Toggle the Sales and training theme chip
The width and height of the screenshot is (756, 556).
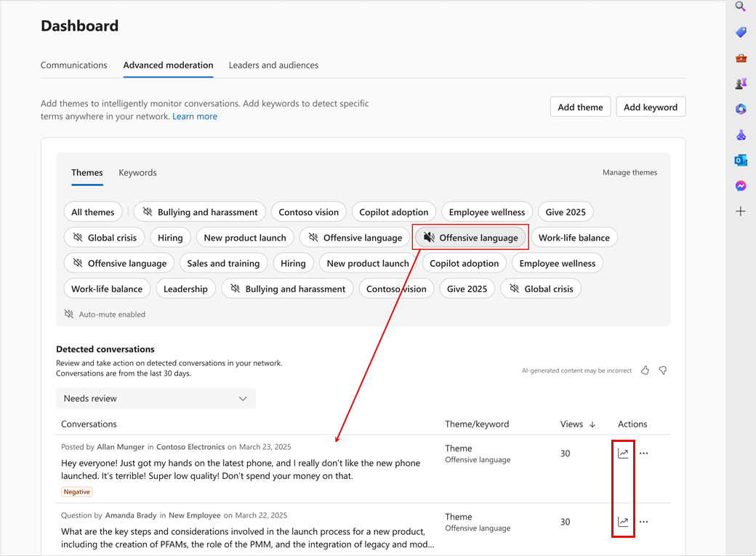[x=223, y=263]
